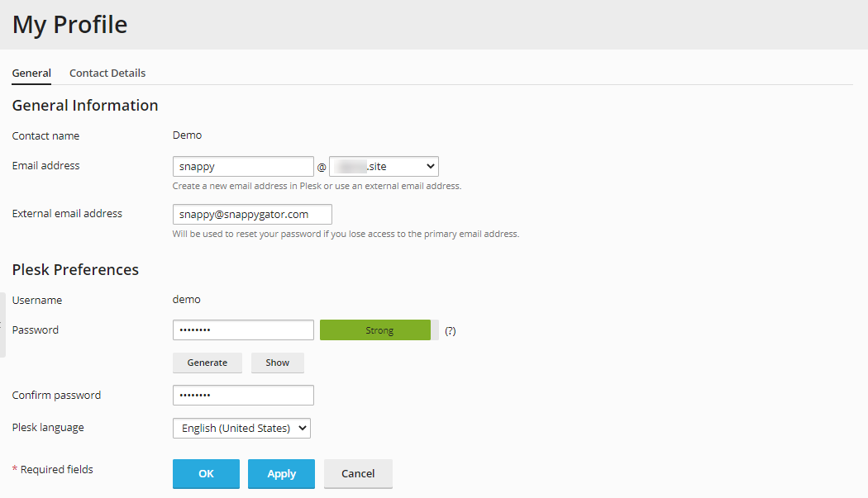Viewport: 868px width, 498px height.
Task: Click the contact name Demo text
Action: (187, 135)
